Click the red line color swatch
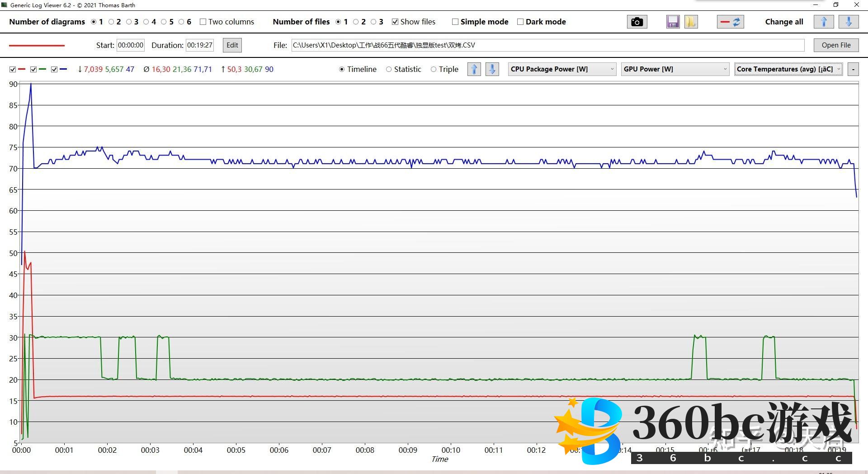The height and width of the screenshot is (474, 868). click(x=37, y=45)
